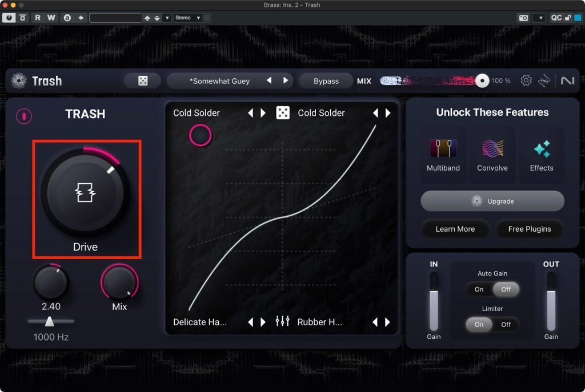
Task: Click the 100 % mix value
Action: tap(500, 81)
